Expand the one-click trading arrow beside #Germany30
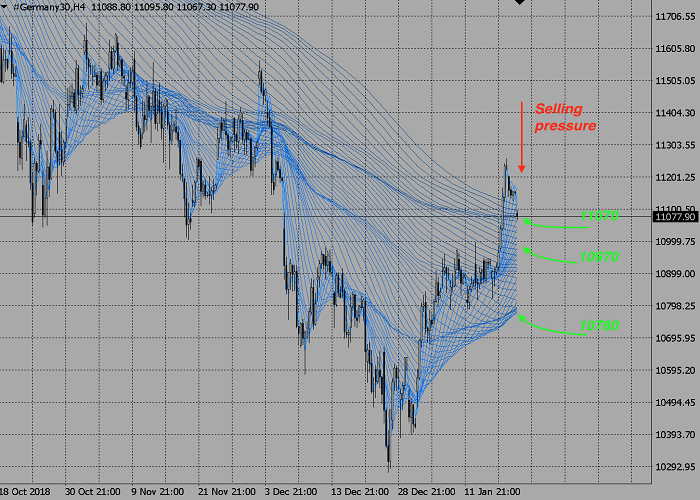 point(4,6)
